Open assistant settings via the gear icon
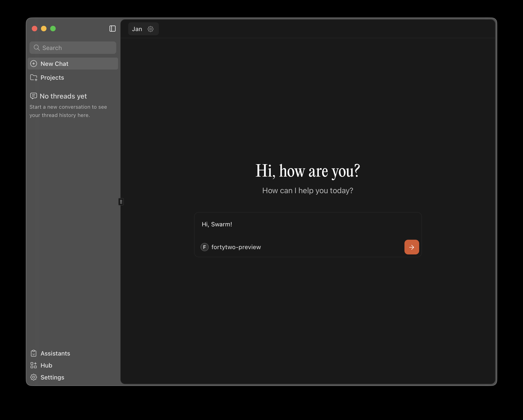This screenshot has width=523, height=420. click(x=151, y=29)
